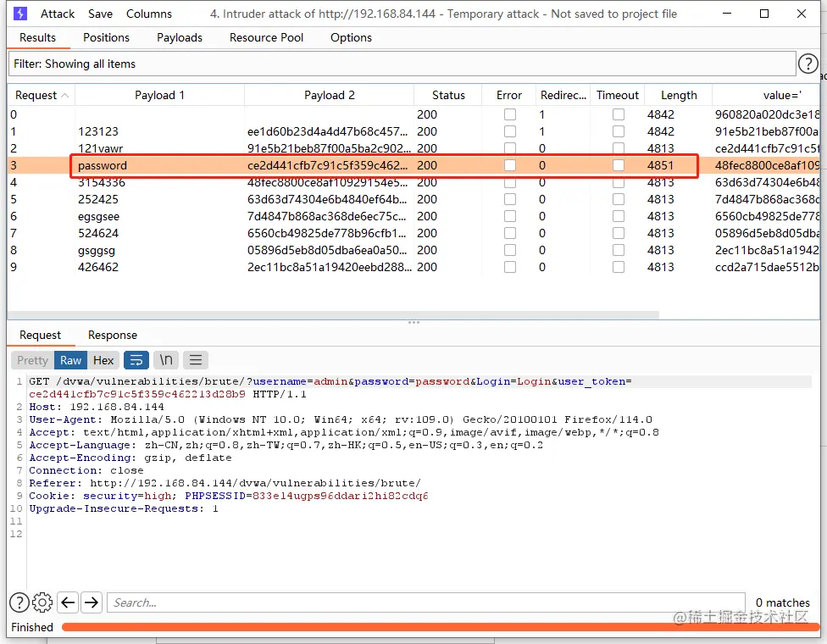Image resolution: width=827 pixels, height=644 pixels.
Task: Open the Save menu
Action: pos(100,14)
